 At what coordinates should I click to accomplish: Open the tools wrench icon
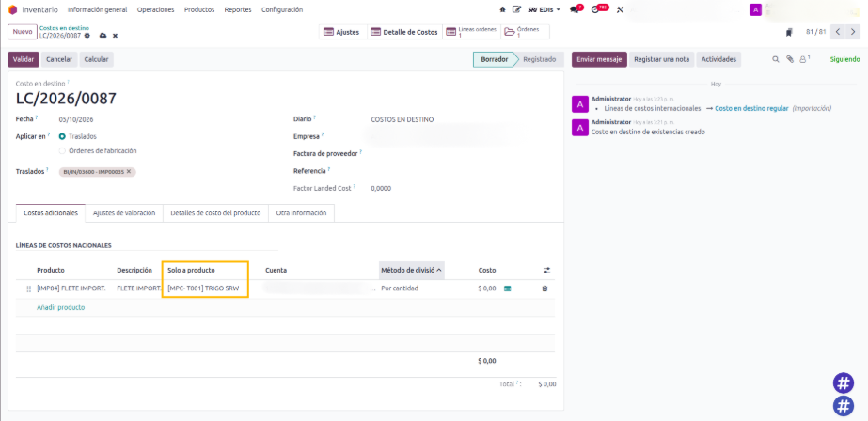620,9
